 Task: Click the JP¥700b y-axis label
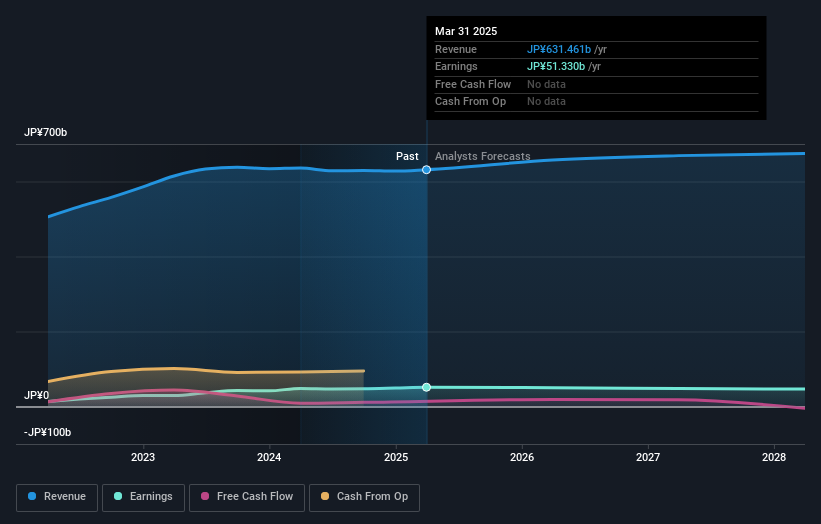coord(46,132)
